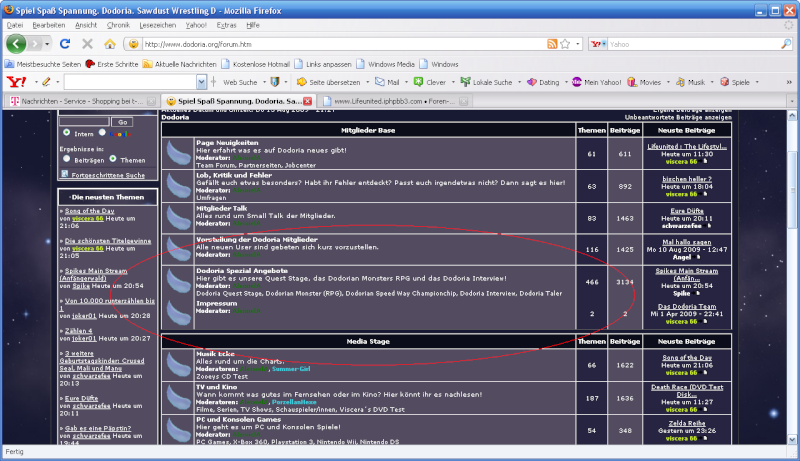Click the Musik Ecke forum feather icon

tap(179, 365)
